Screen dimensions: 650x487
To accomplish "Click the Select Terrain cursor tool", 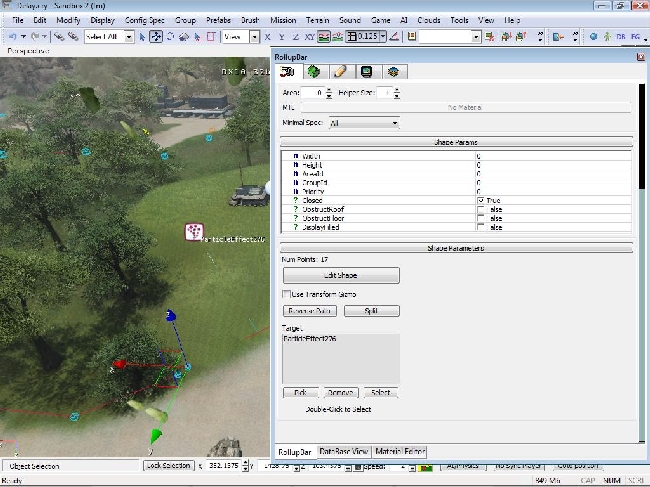I will tap(198, 37).
